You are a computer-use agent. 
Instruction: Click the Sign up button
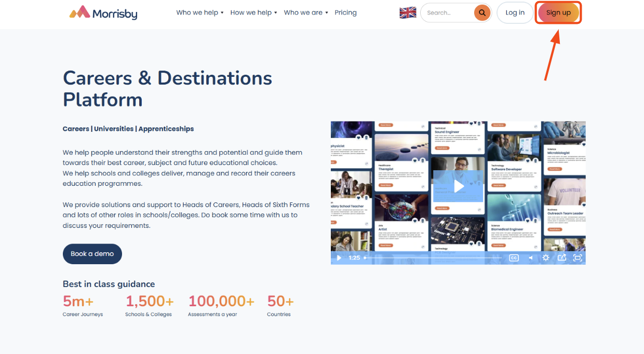[558, 12]
